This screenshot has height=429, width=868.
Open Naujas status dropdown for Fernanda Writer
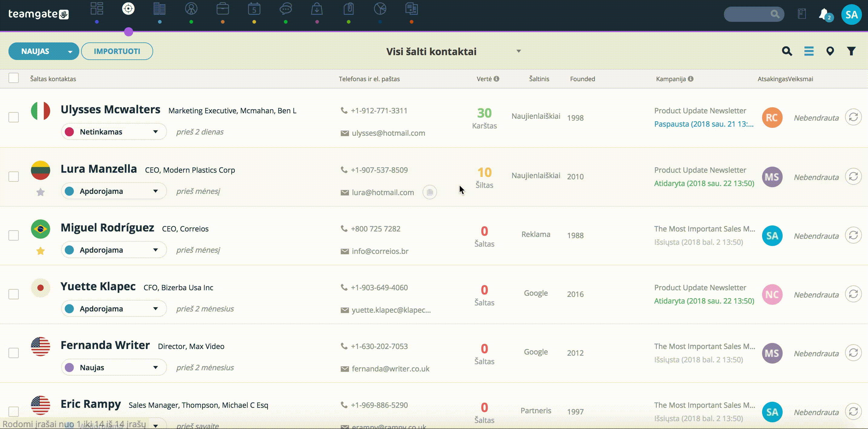[114, 367]
